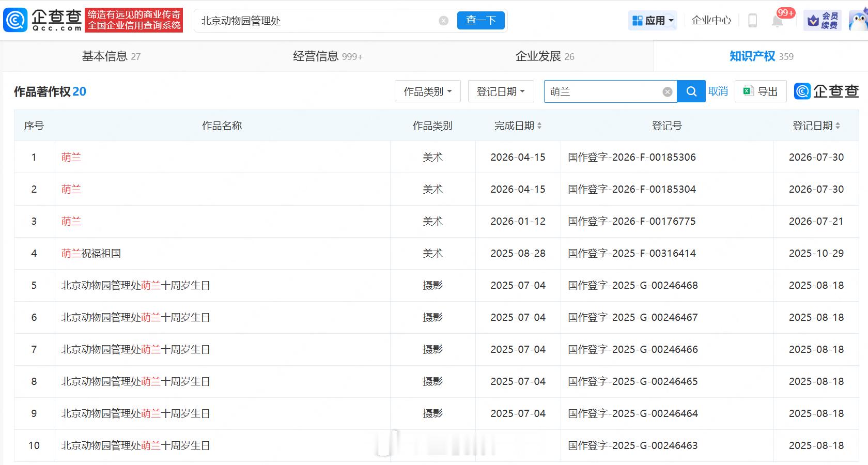This screenshot has height=465, width=868.
Task: Open 企业中心 link
Action: pos(711,21)
